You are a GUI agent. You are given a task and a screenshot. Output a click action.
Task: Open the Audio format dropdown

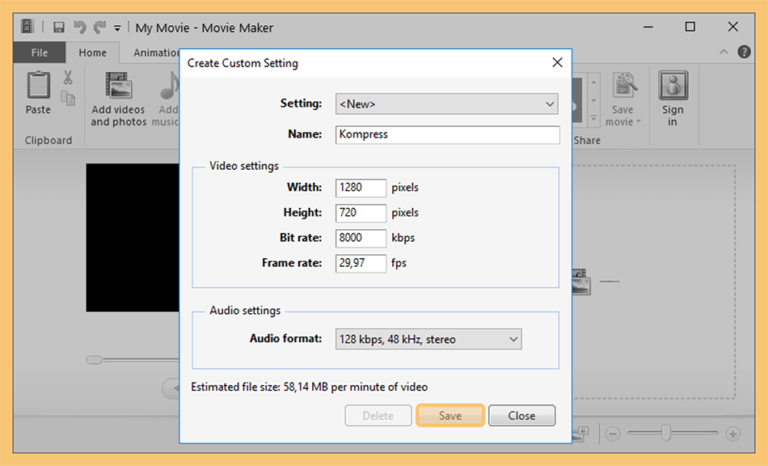(428, 339)
